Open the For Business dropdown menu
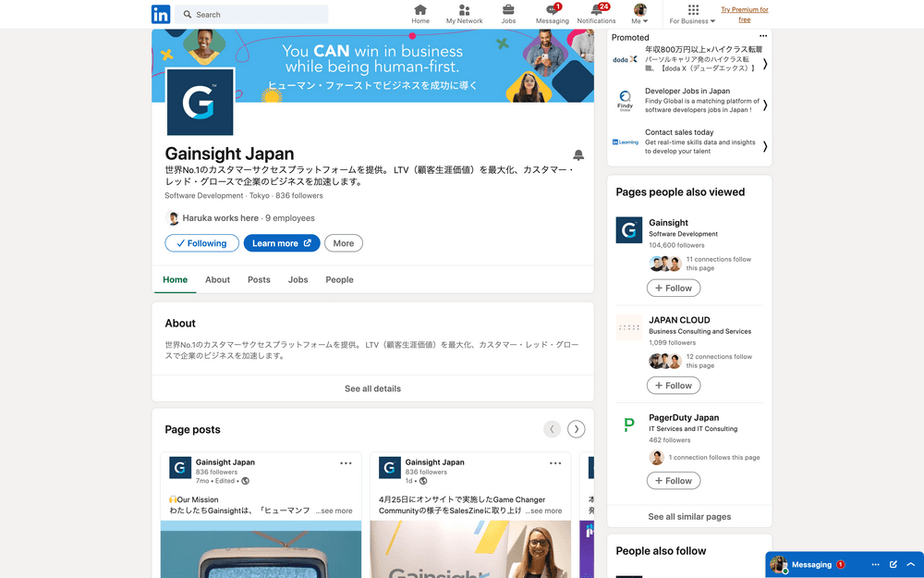The image size is (924, 578). pos(693,15)
